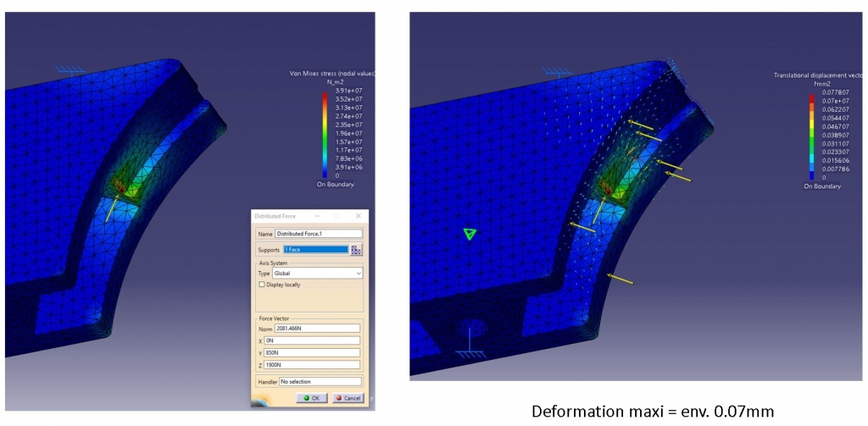Edit the X force field showing 0N
Screen dimensions: 868x426
pyautogui.click(x=312, y=340)
